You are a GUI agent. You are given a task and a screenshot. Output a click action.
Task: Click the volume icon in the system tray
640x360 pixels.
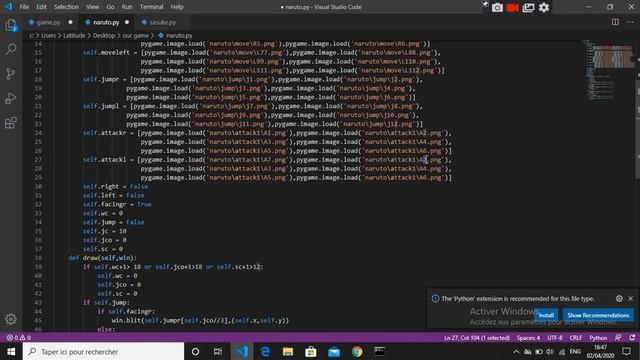550,351
